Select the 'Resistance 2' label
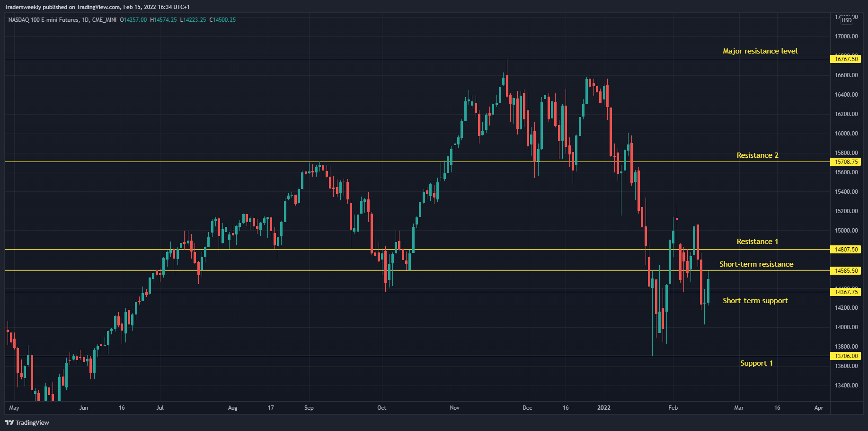Image resolution: width=868 pixels, height=431 pixels. (757, 155)
